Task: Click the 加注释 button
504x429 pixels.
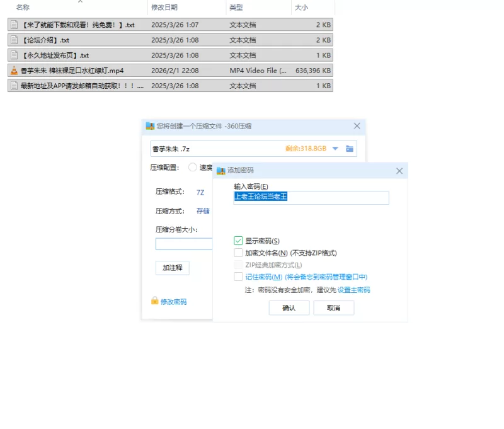Action: click(x=173, y=268)
